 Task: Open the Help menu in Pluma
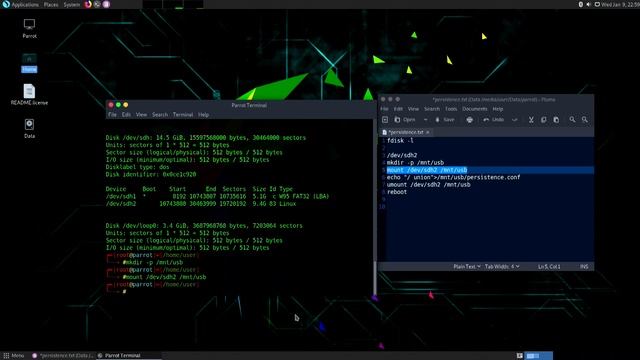point(498,109)
